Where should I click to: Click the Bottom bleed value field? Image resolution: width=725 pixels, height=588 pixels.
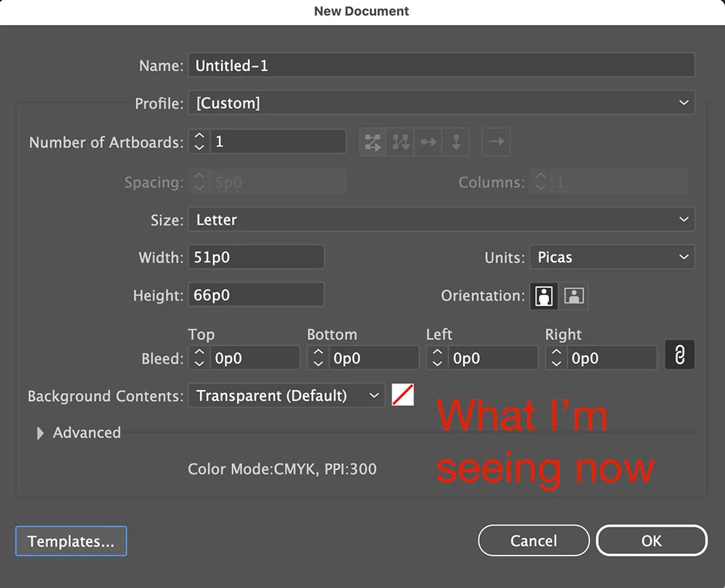coord(374,358)
